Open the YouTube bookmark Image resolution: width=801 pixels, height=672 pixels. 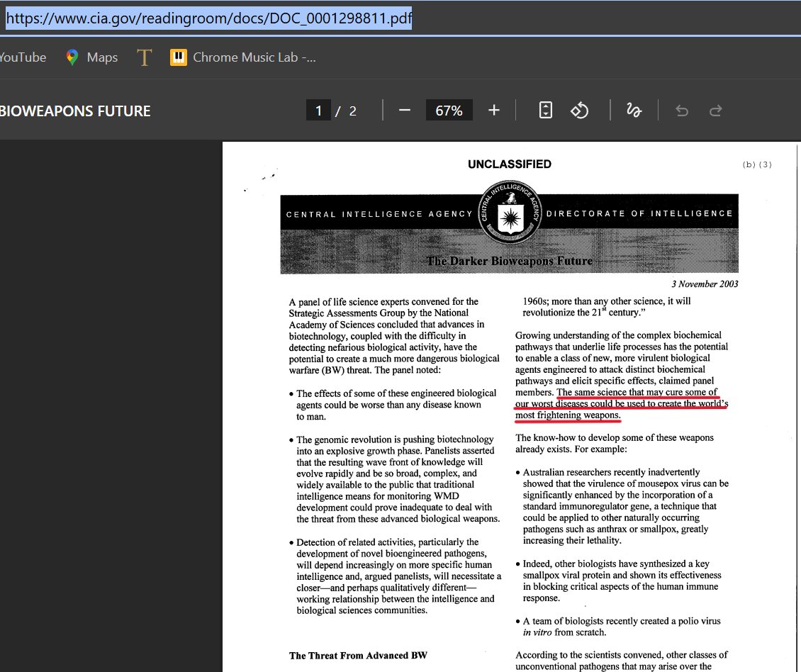(x=22, y=57)
